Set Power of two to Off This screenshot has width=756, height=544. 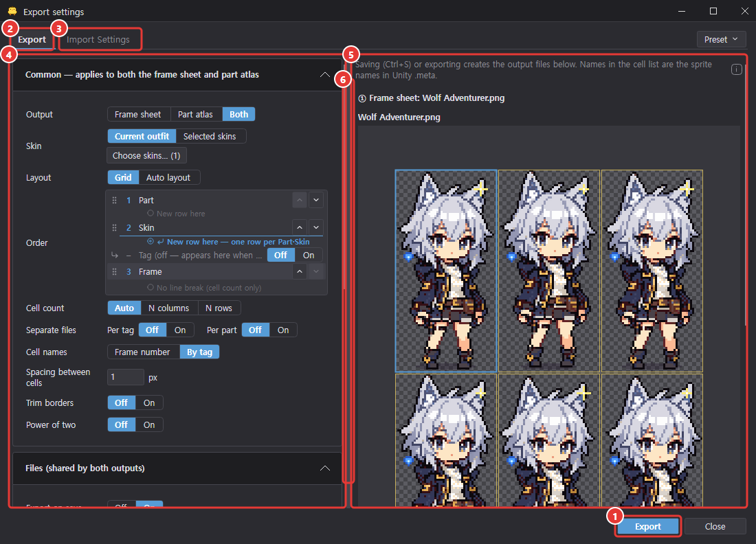[122, 425]
